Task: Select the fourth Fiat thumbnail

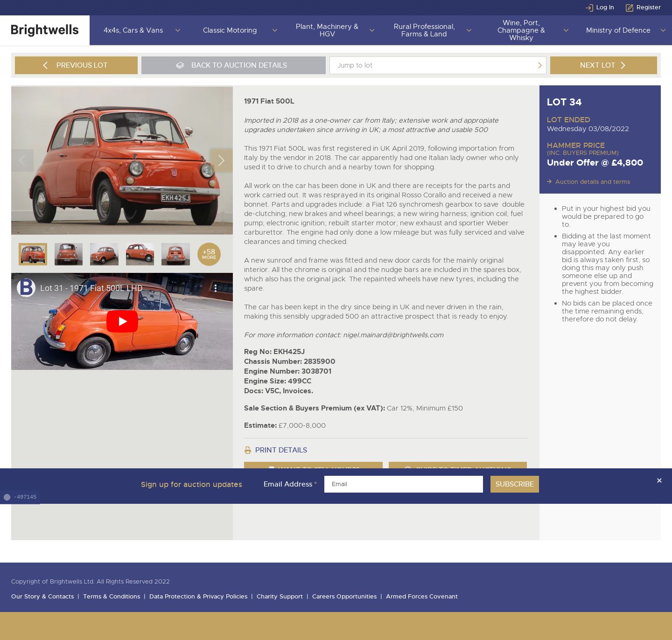Action: pyautogui.click(x=140, y=254)
